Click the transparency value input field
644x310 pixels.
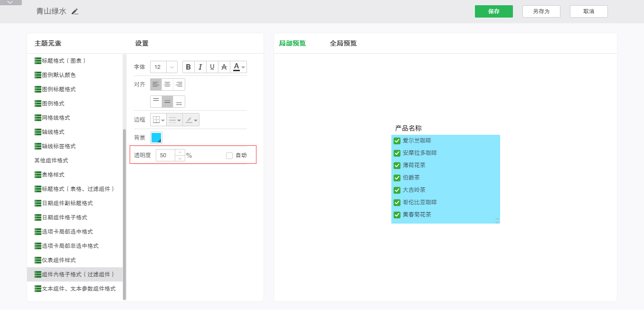pos(165,155)
